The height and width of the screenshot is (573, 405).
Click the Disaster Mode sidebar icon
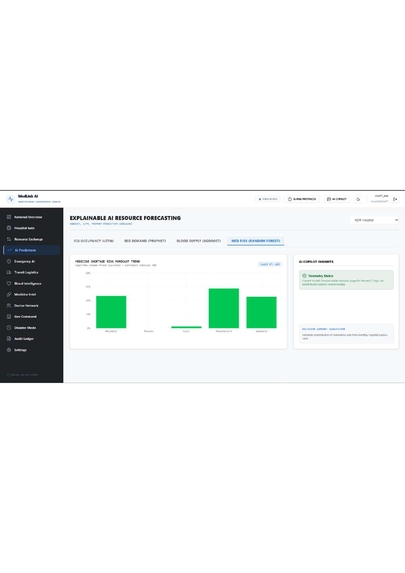(x=9, y=327)
